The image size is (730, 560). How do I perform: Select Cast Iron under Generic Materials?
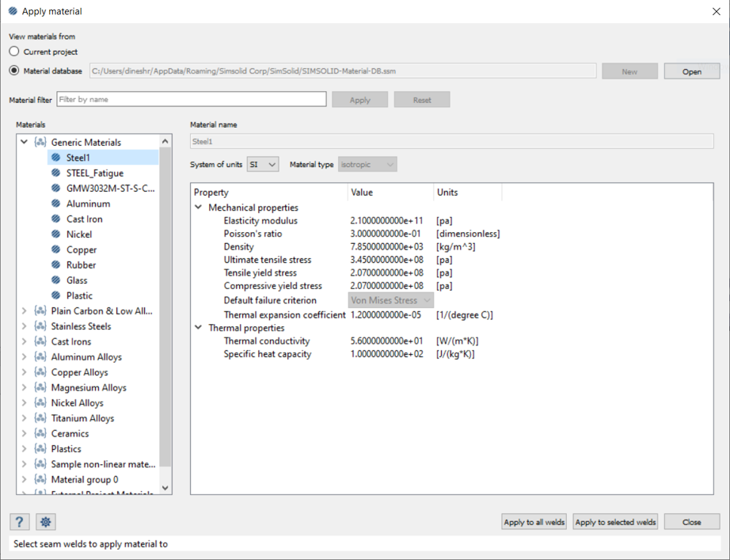tap(84, 219)
